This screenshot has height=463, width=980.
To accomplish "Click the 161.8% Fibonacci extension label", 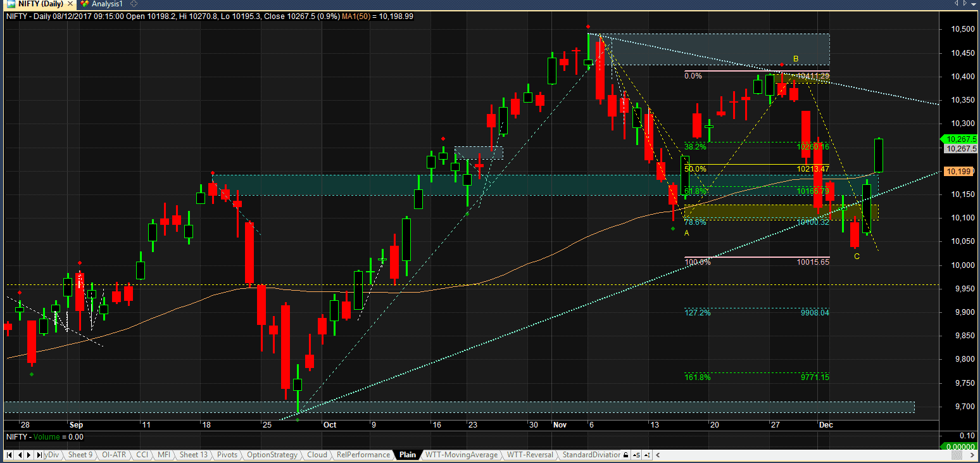I will tap(697, 377).
